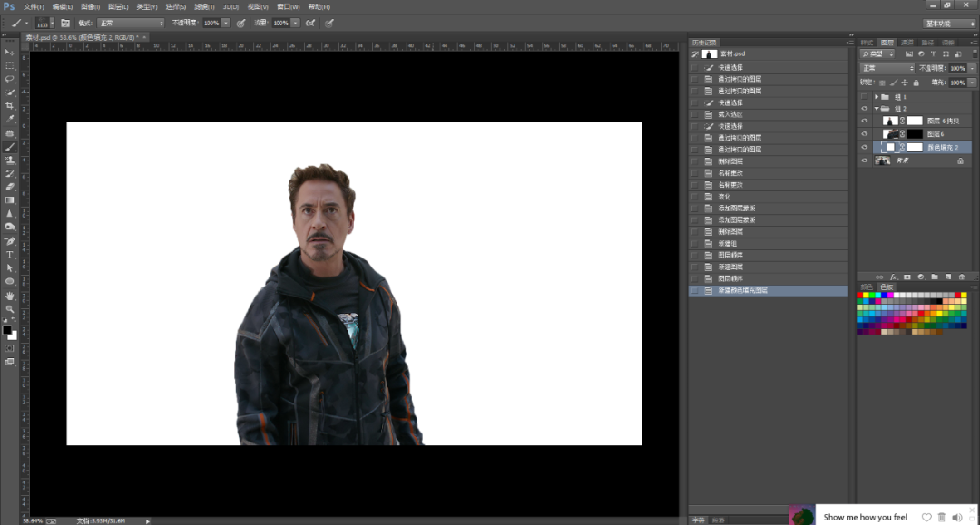
Task: Click the foreground color box
Action: tap(7, 330)
